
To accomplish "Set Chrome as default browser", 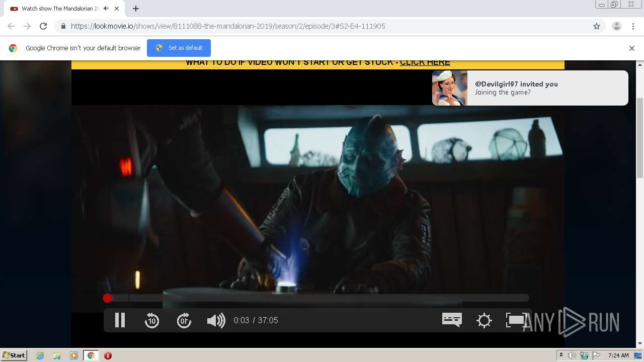I will coord(179,48).
